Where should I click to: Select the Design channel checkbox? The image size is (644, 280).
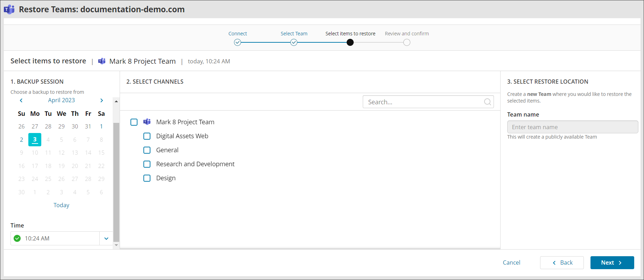147,178
